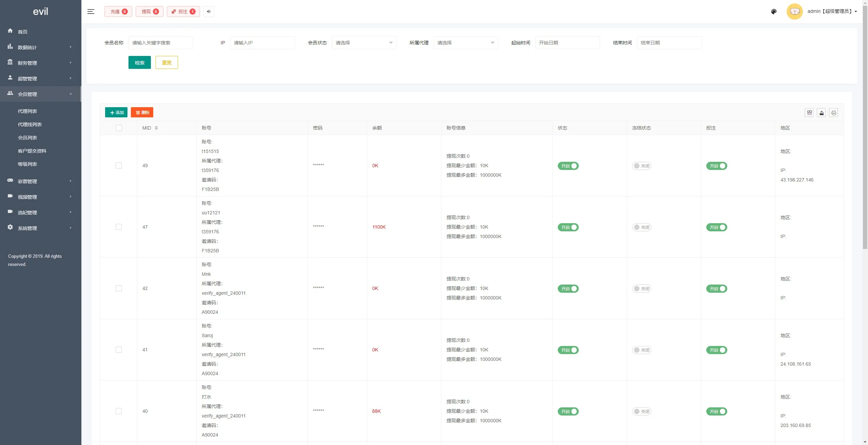Open 客户提交资料 submenu item

tap(32, 151)
